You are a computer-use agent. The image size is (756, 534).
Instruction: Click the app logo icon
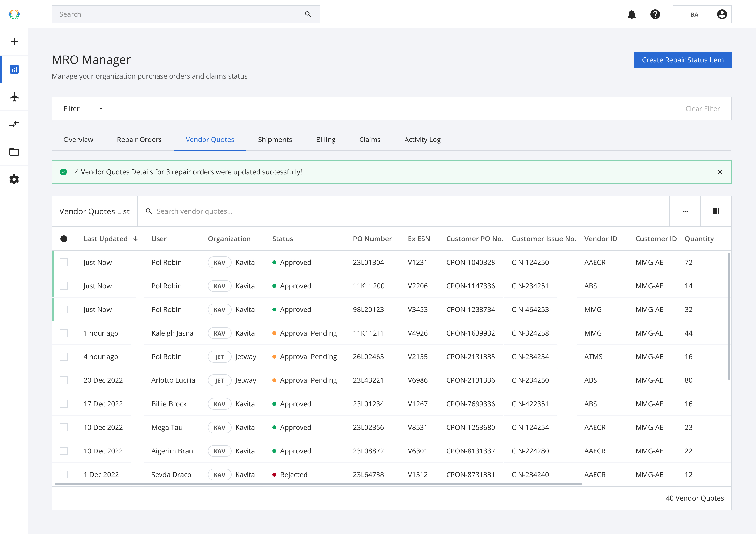pos(14,14)
